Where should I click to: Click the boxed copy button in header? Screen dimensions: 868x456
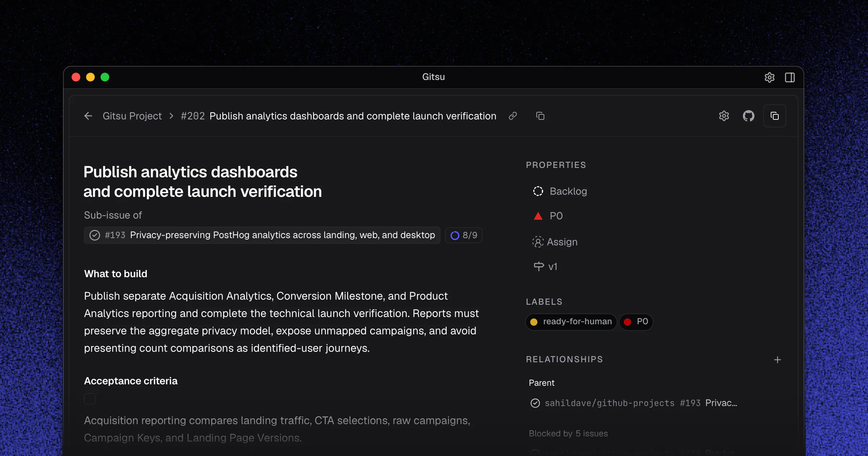pos(775,116)
